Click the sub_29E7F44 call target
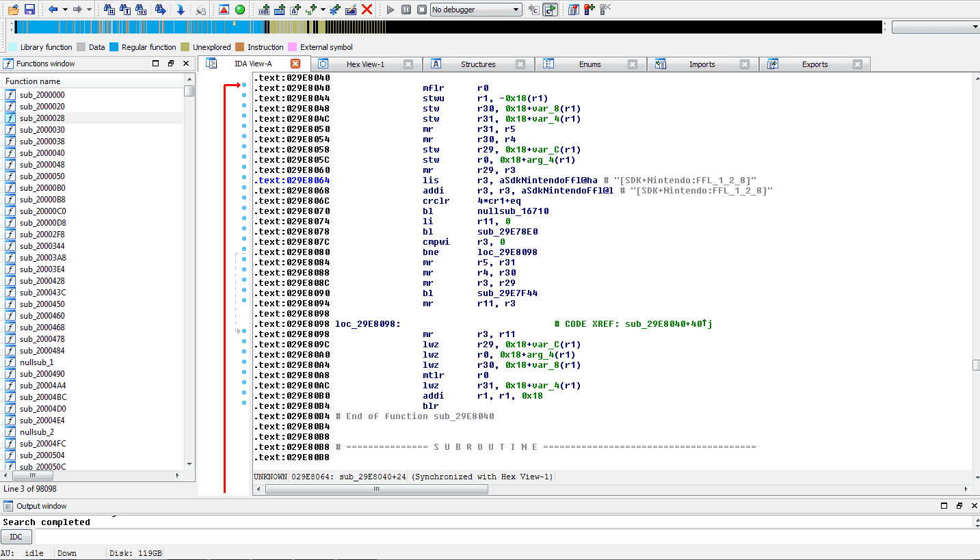 coord(507,293)
